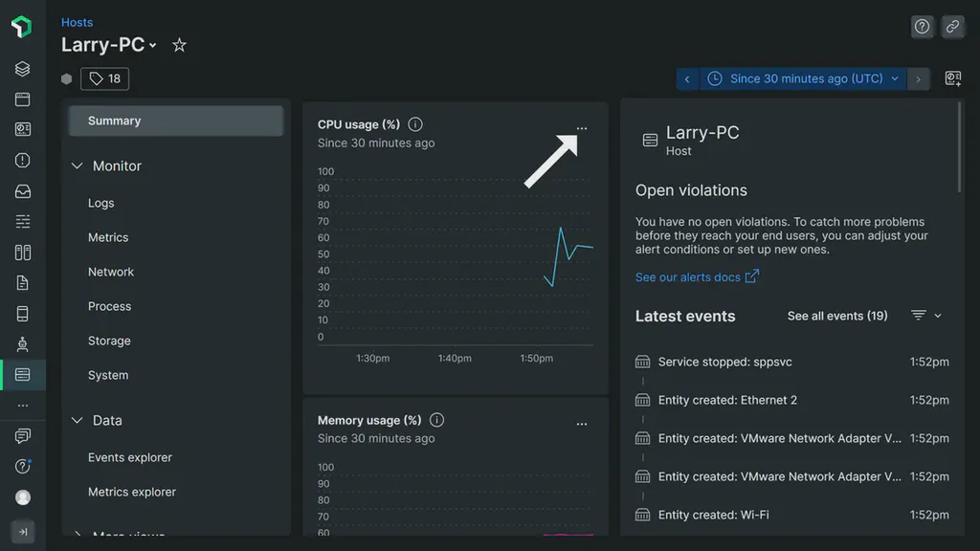980x551 pixels.
Task: Select Metrics under the Monitor section
Action: click(x=108, y=237)
